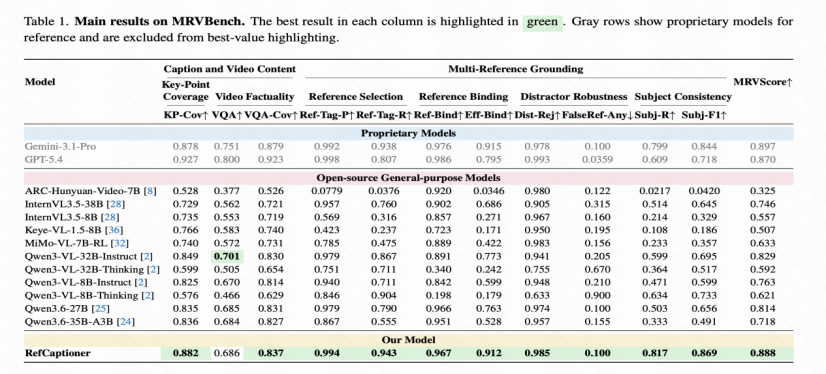Select the 'Proprietary Models' section banner
826x374 pixels.
tap(408, 133)
